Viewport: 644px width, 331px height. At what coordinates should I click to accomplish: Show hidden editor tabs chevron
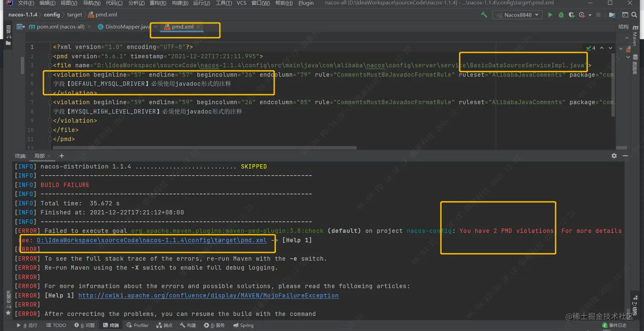point(627,37)
